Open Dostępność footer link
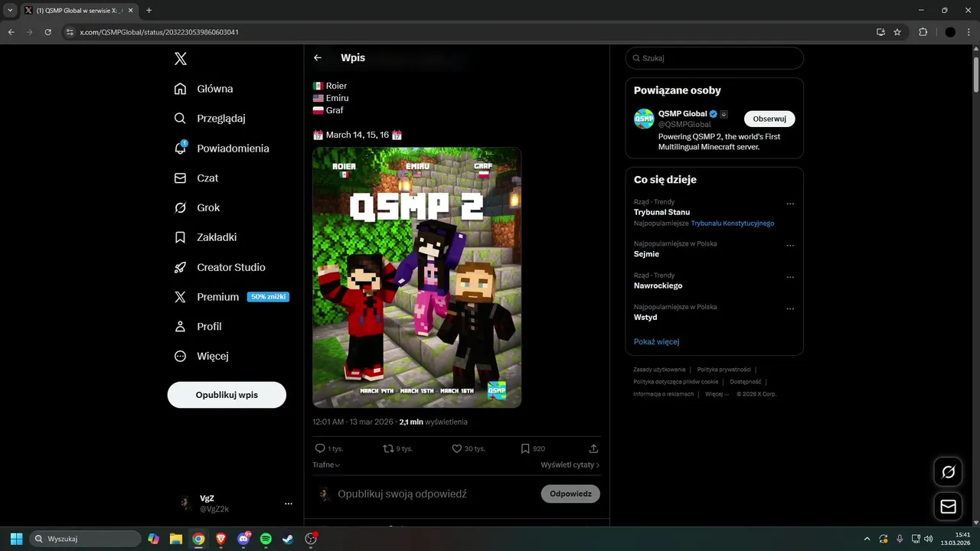 coord(745,382)
